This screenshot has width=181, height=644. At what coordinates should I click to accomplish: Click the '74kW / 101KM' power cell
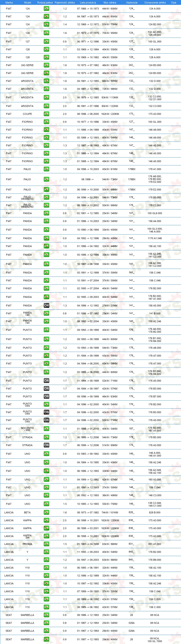110,512
